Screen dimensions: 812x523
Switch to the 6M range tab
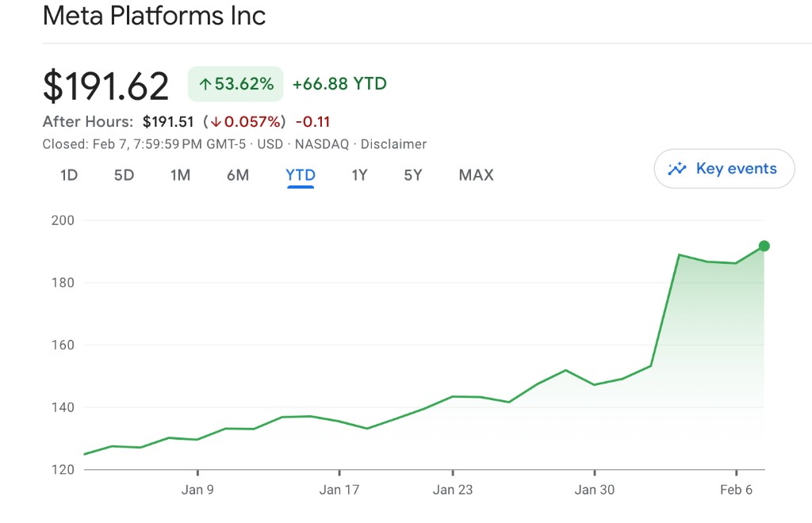click(x=238, y=175)
